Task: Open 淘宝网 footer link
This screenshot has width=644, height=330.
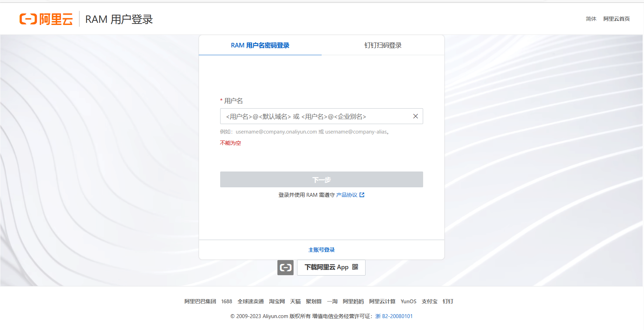Action: pos(277,302)
